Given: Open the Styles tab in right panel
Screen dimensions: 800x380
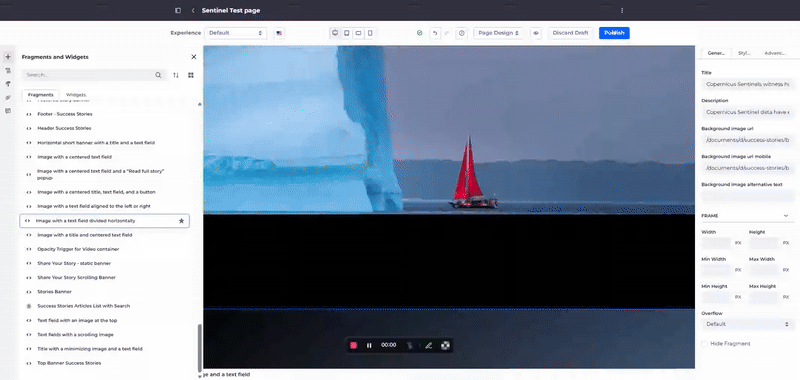Looking at the screenshot, I should click(744, 53).
